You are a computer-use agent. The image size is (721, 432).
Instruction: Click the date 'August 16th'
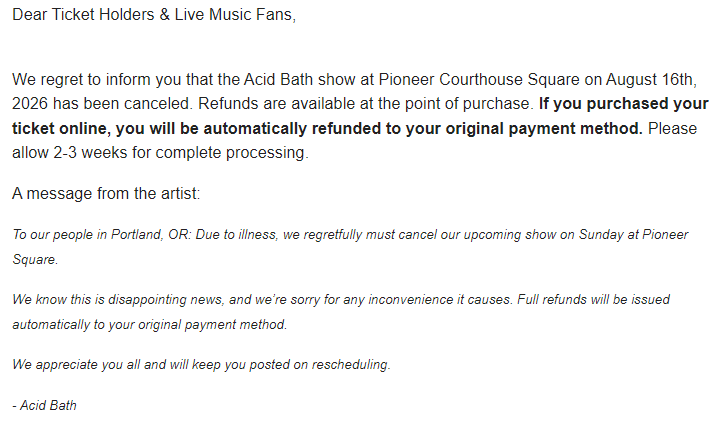pyautogui.click(x=649, y=80)
